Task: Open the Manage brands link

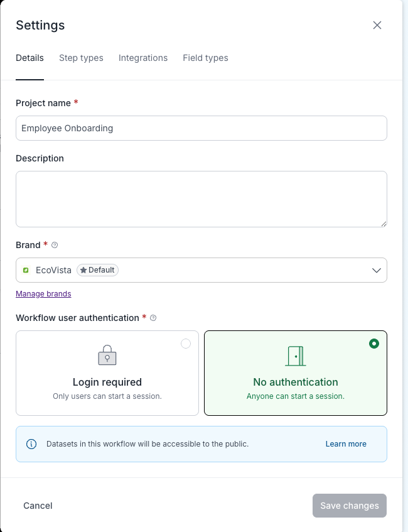Action: tap(43, 293)
